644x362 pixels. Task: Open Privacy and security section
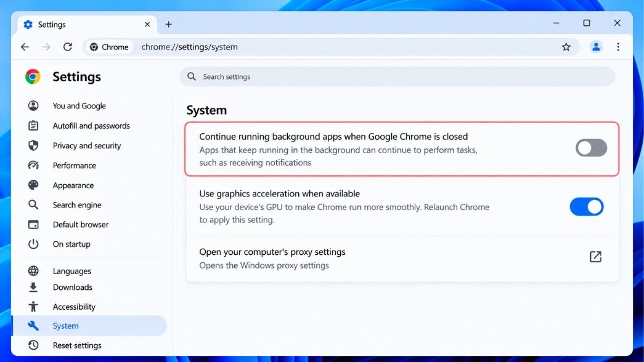point(87,145)
